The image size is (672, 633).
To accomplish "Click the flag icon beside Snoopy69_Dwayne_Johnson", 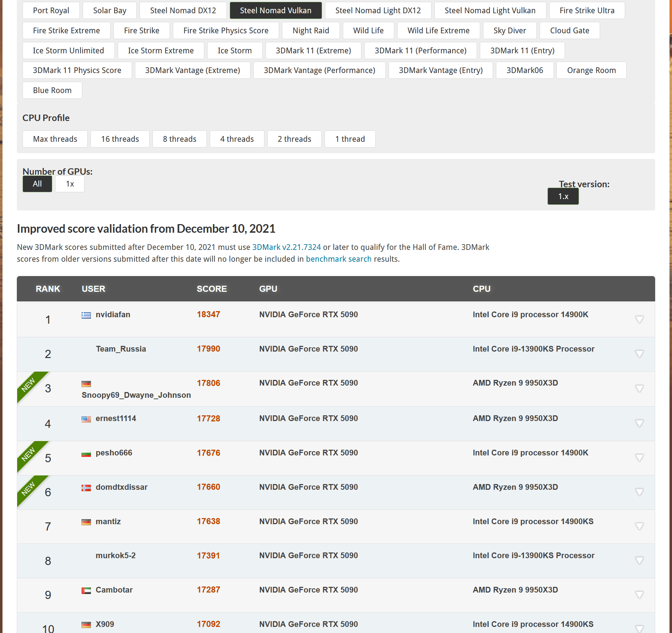I will pyautogui.click(x=86, y=384).
